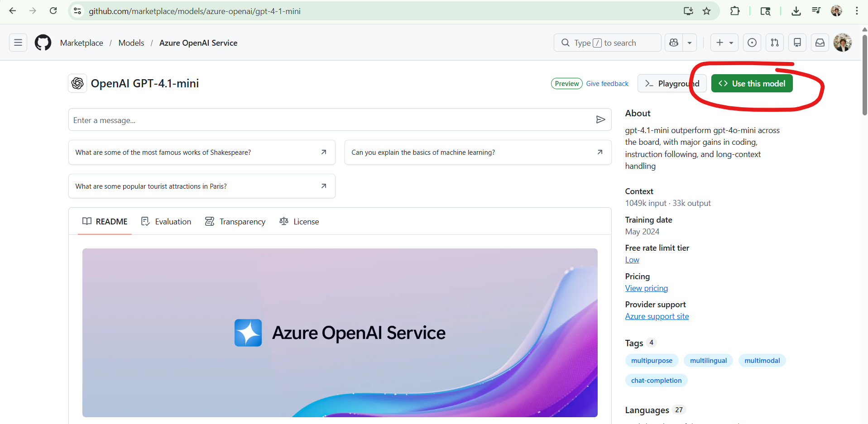Open the GitHub user avatar menu
Image resolution: width=868 pixels, height=424 pixels.
pyautogui.click(x=843, y=43)
